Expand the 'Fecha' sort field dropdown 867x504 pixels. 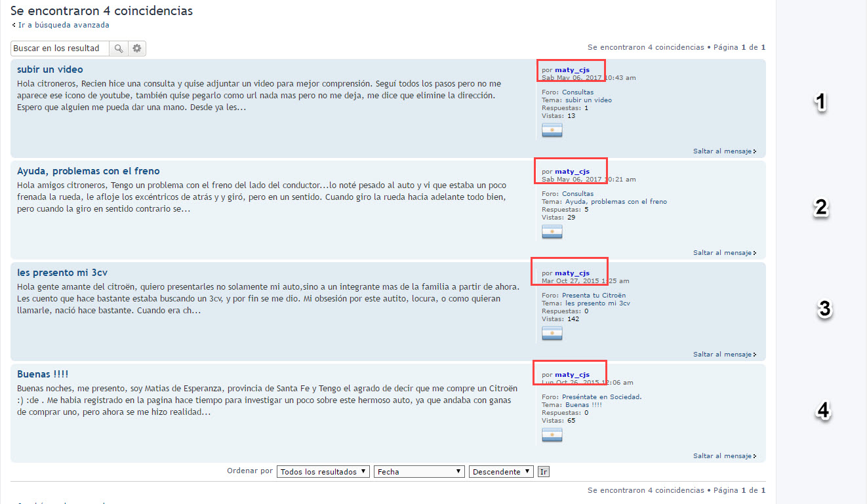[x=419, y=472]
